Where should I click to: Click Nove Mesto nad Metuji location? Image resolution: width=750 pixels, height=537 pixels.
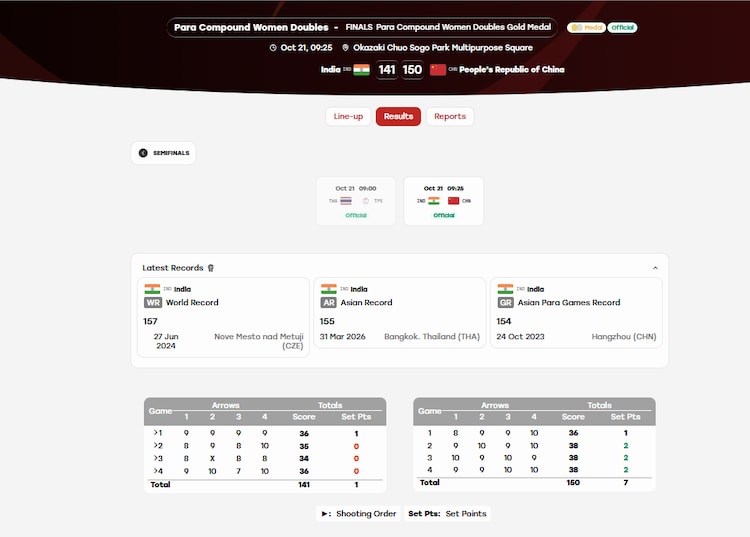point(259,341)
